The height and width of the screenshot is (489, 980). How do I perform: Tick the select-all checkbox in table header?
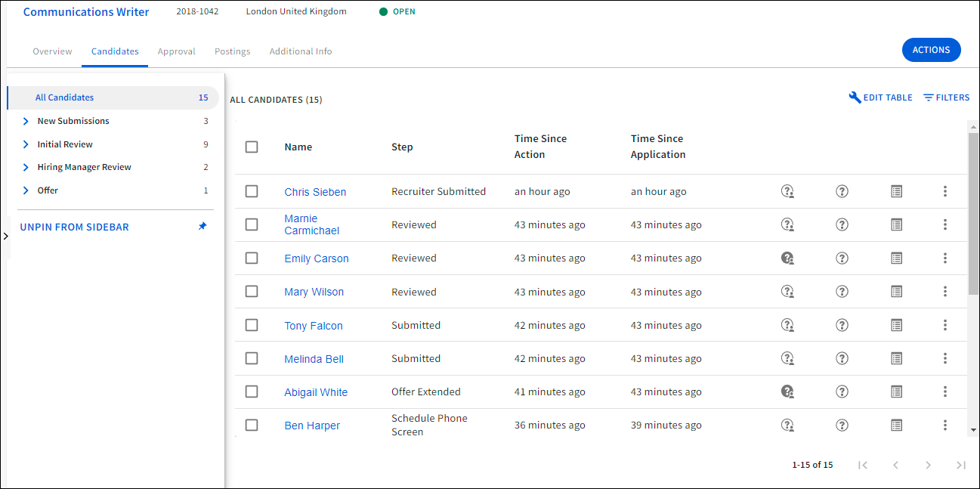click(252, 147)
